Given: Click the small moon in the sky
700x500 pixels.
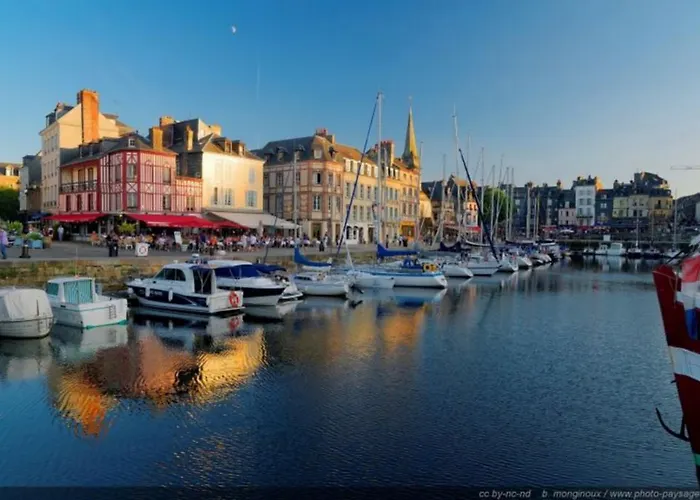Looking at the screenshot, I should pos(233,30).
